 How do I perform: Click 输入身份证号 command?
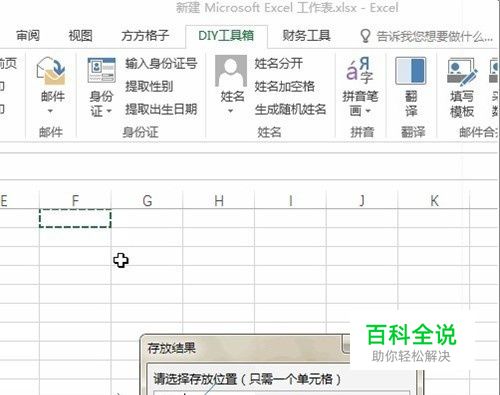click(x=161, y=63)
